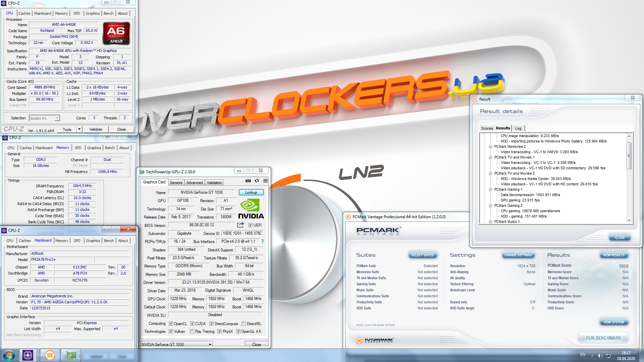The width and height of the screenshot is (644, 362).
Task: Open the Scores tab in Result window
Action: 487,128
